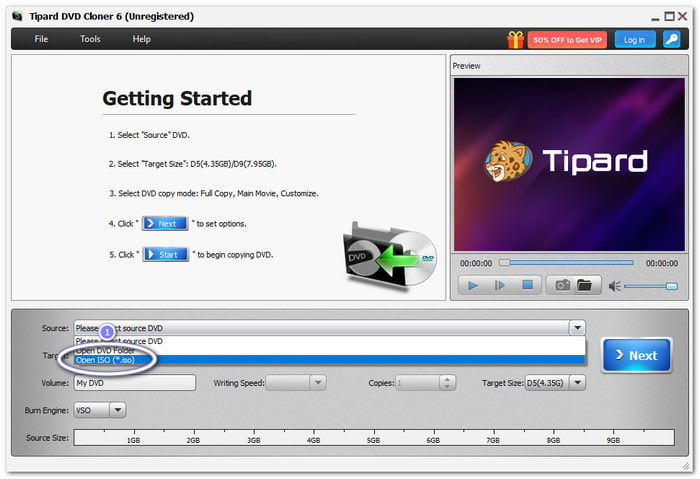Expand the Source dropdown arrow

pyautogui.click(x=577, y=328)
